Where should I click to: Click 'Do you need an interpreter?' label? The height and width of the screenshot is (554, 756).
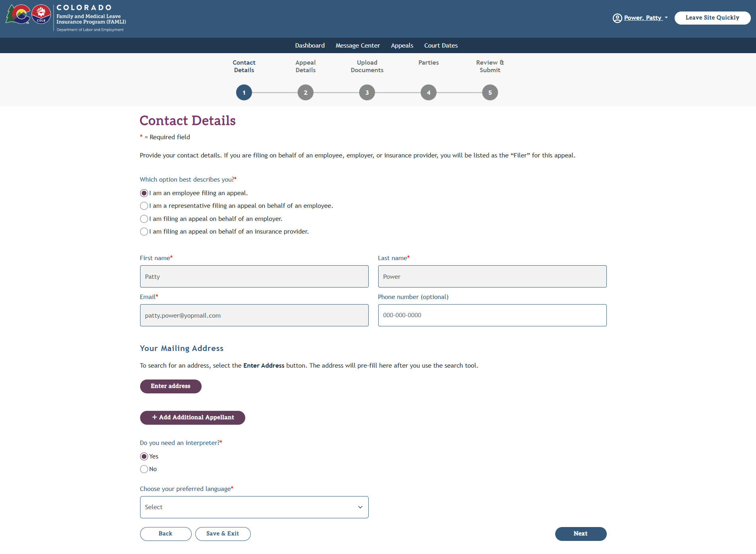tap(181, 443)
